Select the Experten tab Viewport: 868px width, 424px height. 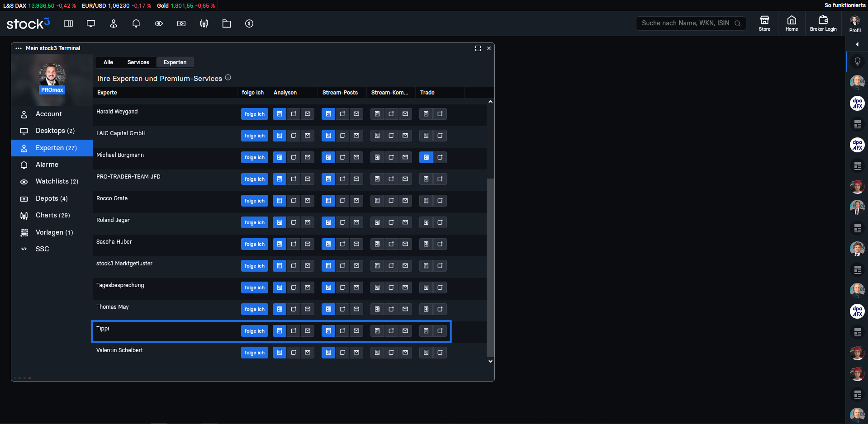(x=175, y=62)
